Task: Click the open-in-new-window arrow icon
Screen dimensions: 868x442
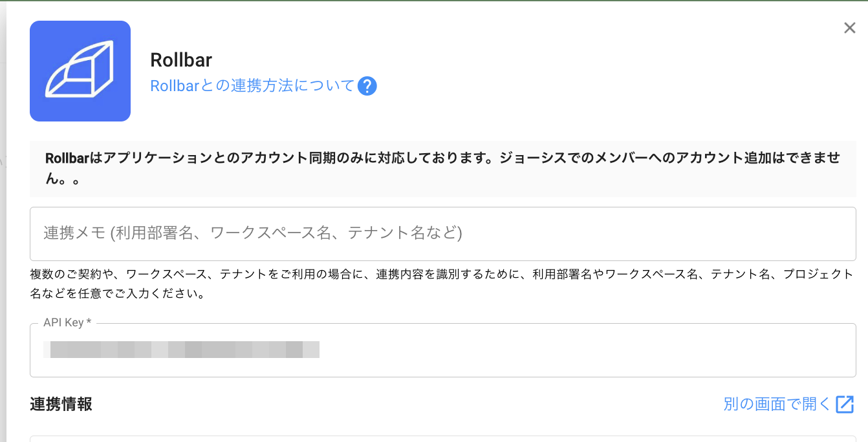Action: 845,405
